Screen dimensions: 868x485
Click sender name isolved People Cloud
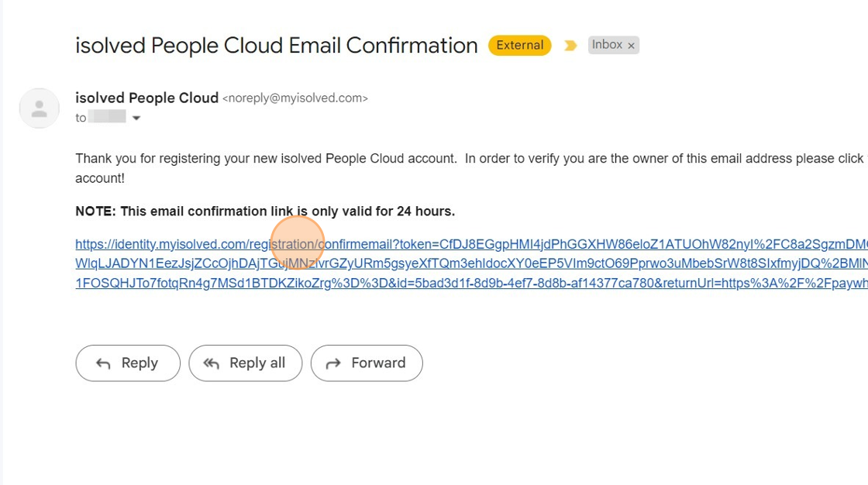click(x=146, y=98)
